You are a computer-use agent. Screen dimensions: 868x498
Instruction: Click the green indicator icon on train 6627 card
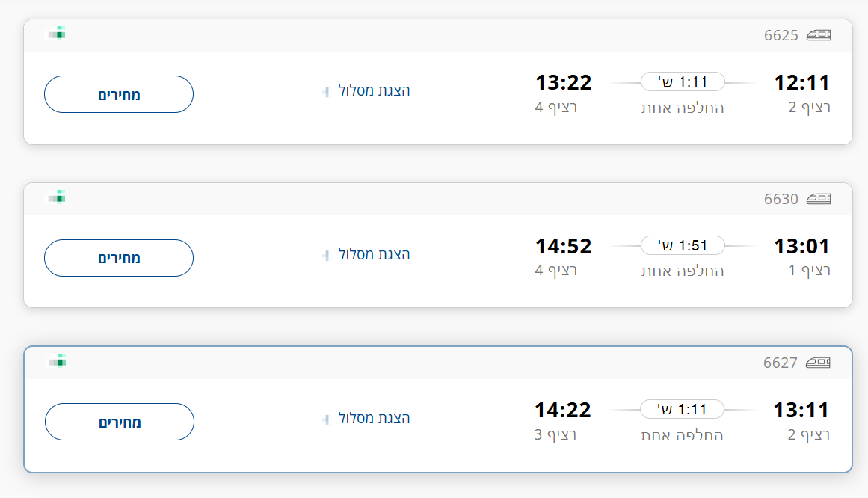pyautogui.click(x=57, y=360)
